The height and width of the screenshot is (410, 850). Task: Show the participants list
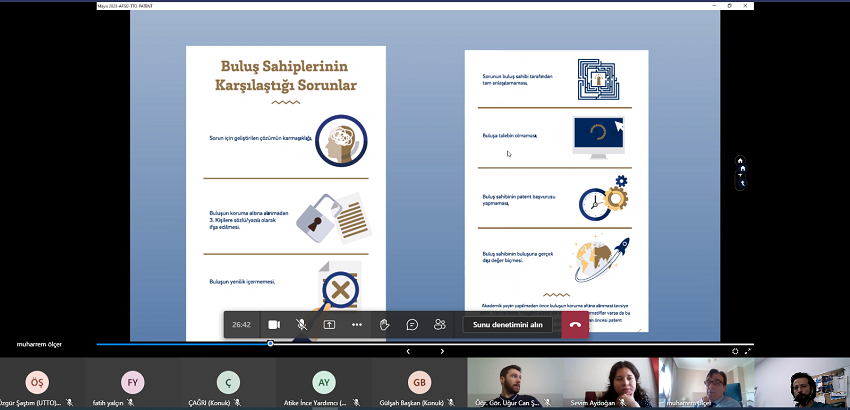439,325
